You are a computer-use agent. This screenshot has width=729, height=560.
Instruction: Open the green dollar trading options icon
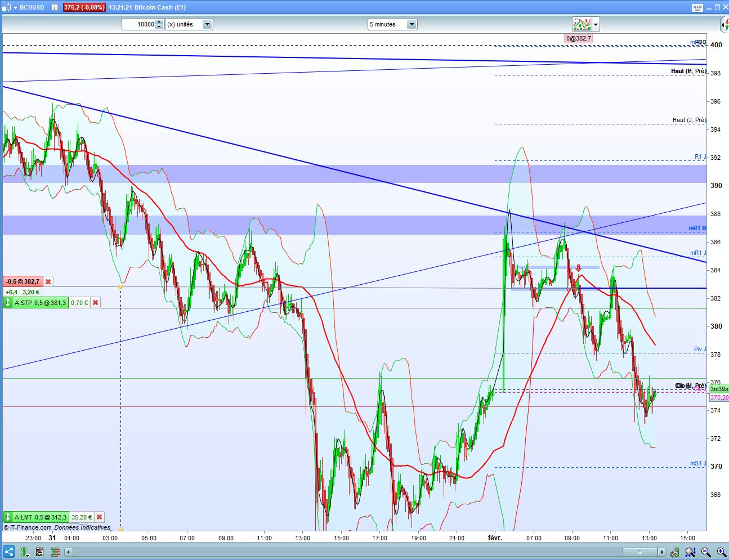coord(25,552)
